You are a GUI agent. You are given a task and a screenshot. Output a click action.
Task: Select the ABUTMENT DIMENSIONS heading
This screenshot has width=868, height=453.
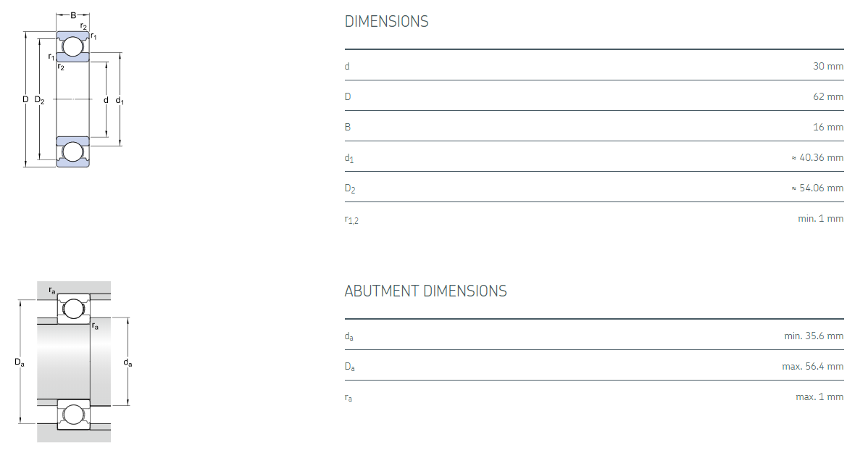(x=425, y=291)
